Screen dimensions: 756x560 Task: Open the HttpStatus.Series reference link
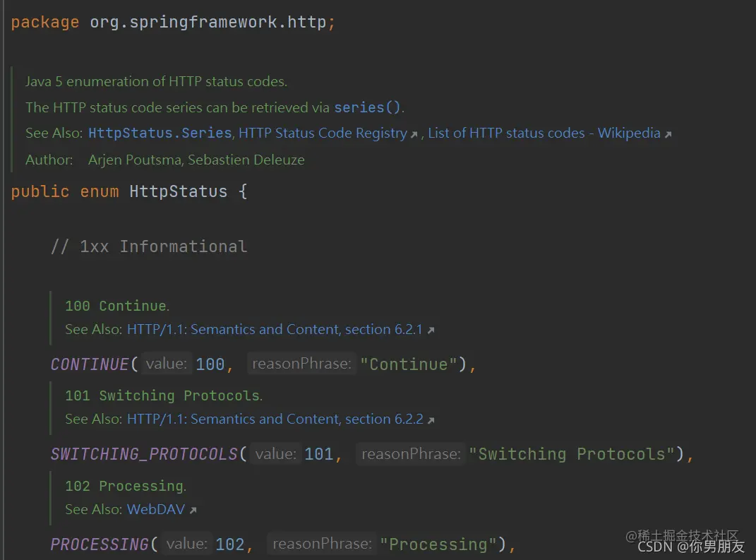point(160,133)
